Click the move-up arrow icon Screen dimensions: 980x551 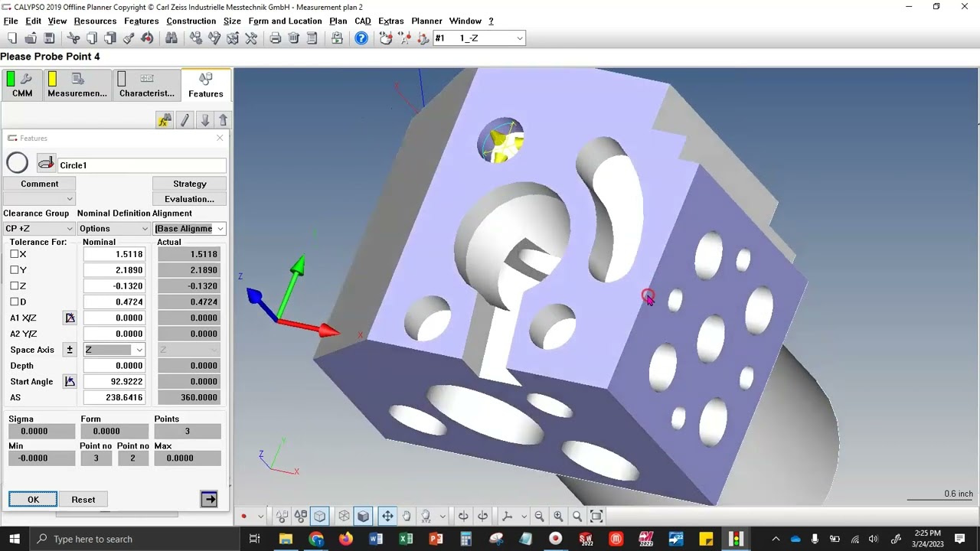[x=223, y=120]
